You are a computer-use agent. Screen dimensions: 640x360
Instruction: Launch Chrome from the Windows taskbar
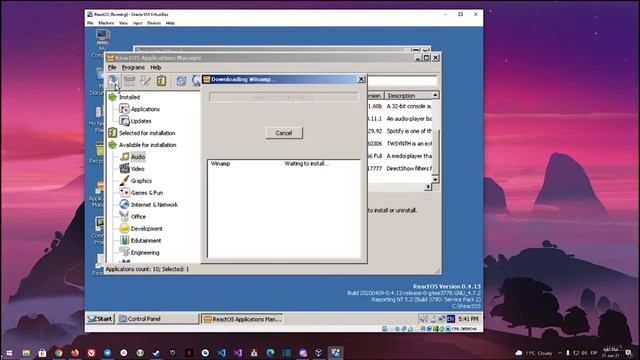click(59, 353)
